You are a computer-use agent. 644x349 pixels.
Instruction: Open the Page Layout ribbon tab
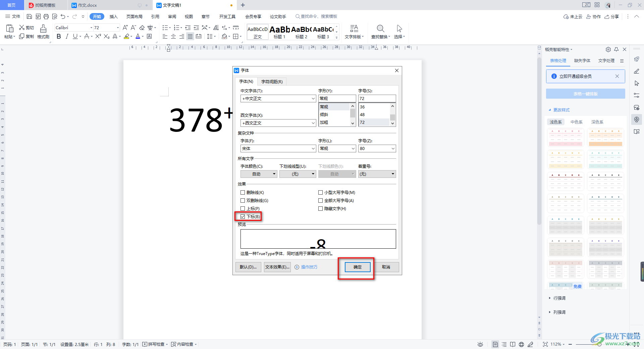[134, 16]
